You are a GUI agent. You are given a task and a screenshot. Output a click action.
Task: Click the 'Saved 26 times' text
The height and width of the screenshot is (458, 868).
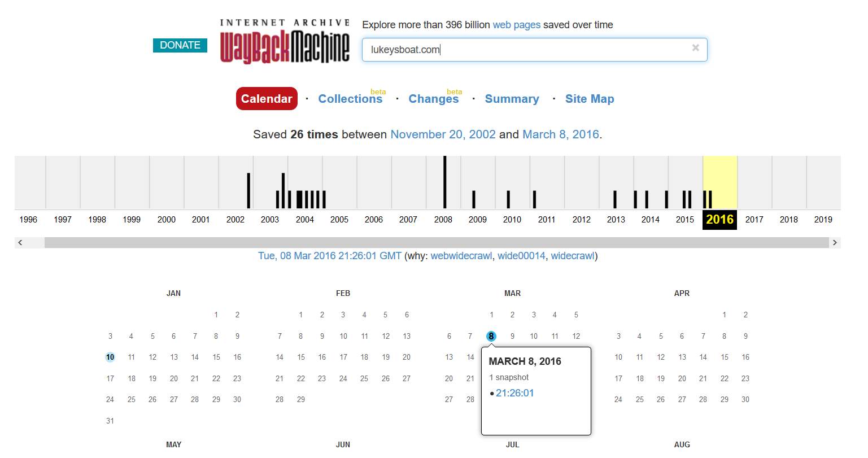(x=295, y=134)
